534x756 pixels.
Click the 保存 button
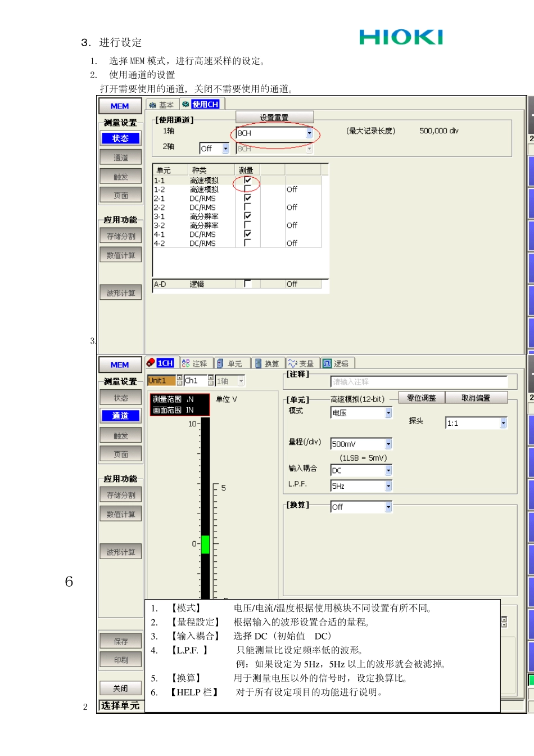[x=120, y=641]
